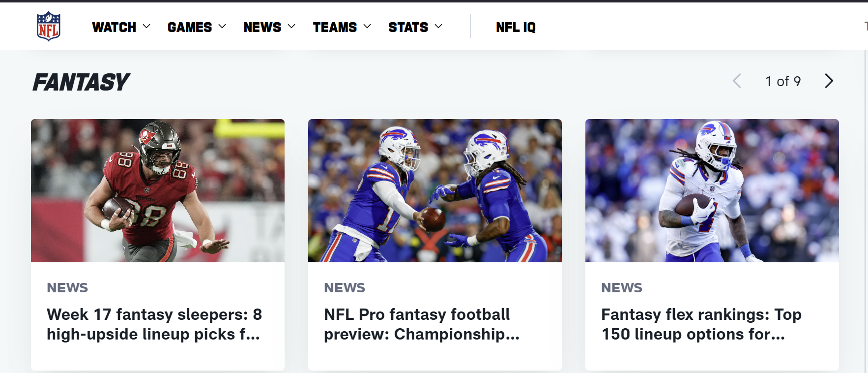Expand the TEAMS menu chevron
The image size is (868, 373).
tap(367, 27)
